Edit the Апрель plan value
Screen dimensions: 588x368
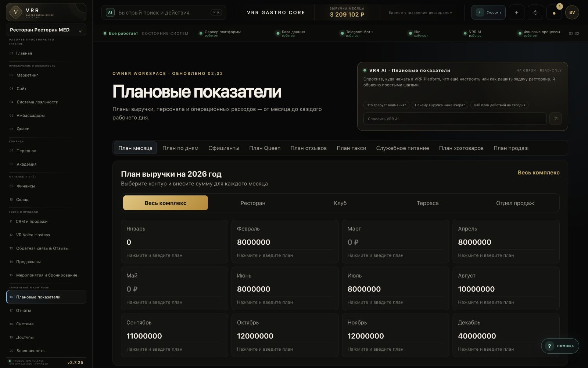coord(506,242)
